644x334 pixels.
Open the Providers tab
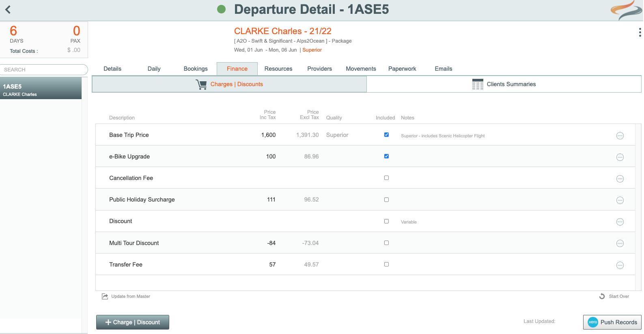pos(319,69)
